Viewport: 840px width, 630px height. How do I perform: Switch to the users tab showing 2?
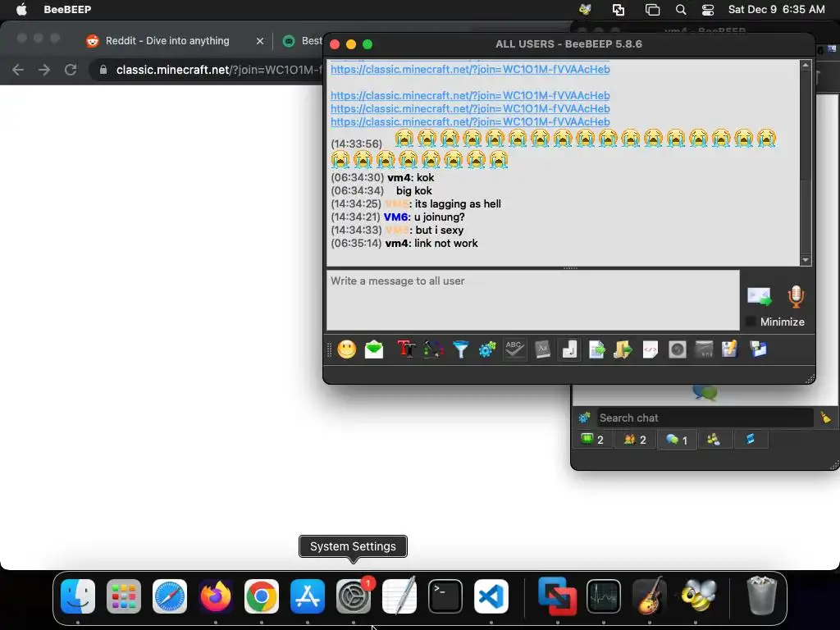point(592,440)
